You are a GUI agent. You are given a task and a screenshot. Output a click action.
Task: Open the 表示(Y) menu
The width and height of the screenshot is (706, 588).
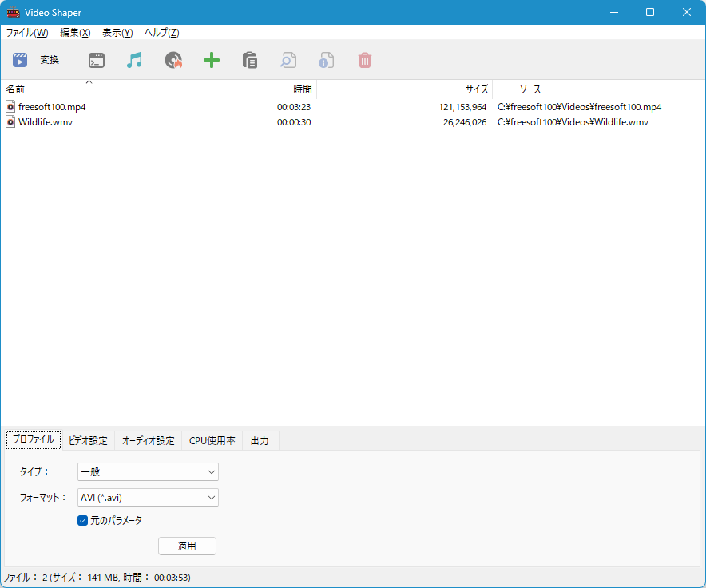117,33
